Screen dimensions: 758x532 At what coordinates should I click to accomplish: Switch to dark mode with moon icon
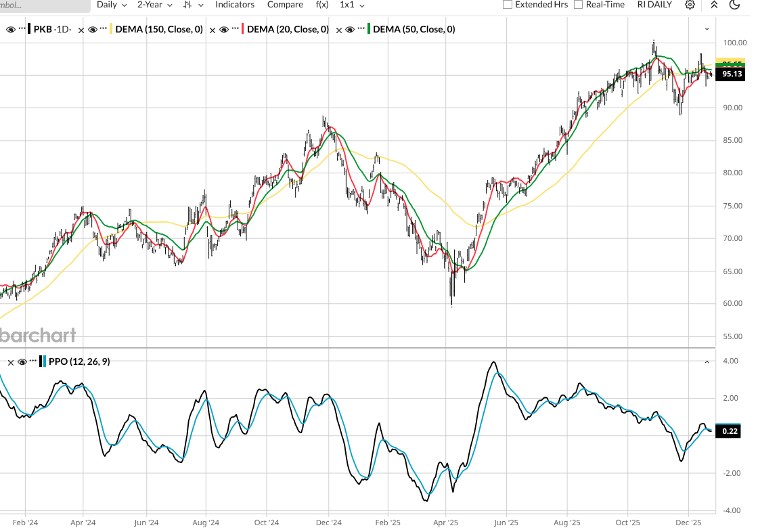(x=734, y=5)
